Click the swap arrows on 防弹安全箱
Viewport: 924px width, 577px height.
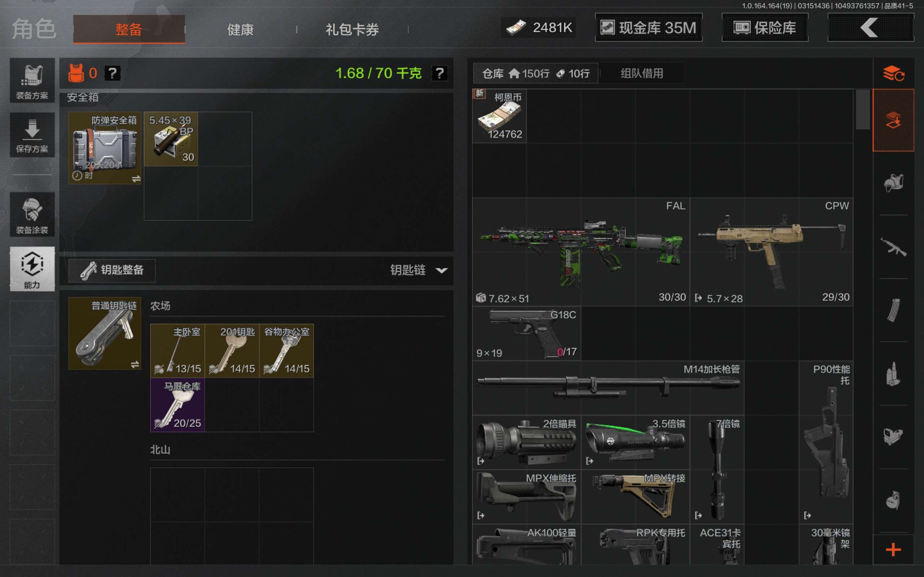pos(136,179)
